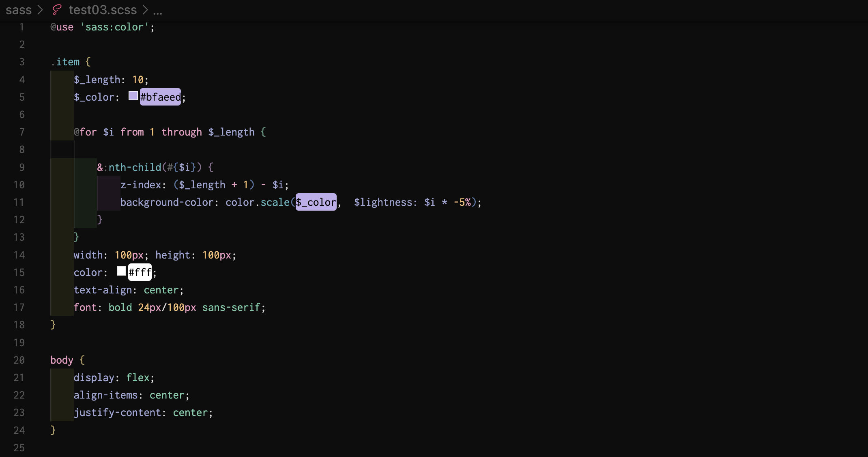
Task: Click the .item selector text
Action: (x=65, y=62)
